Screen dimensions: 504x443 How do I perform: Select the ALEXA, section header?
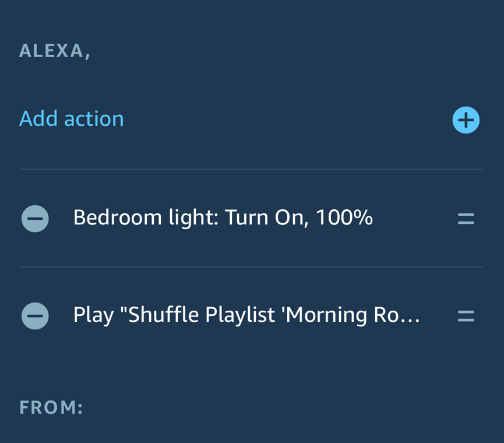tap(55, 51)
